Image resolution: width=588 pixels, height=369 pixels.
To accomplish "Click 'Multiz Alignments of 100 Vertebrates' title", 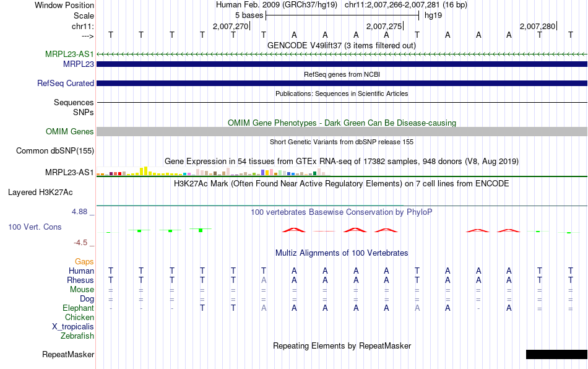I will [x=342, y=253].
